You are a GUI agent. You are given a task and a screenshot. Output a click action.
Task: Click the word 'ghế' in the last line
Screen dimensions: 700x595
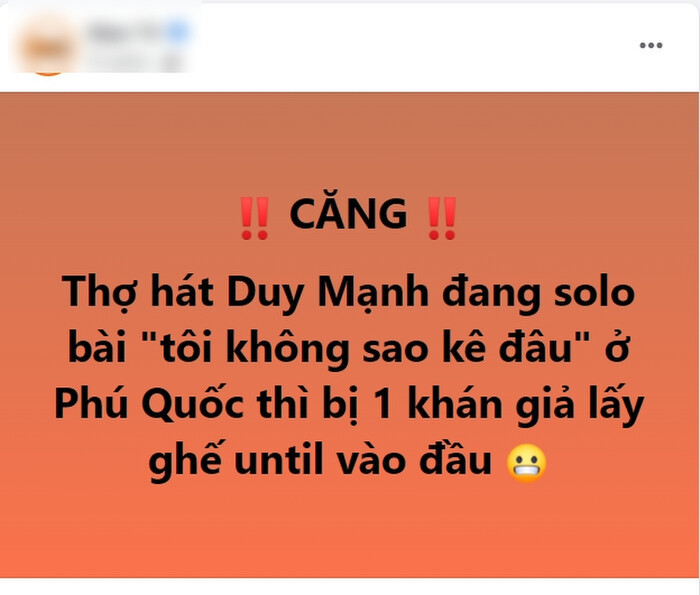click(x=185, y=462)
